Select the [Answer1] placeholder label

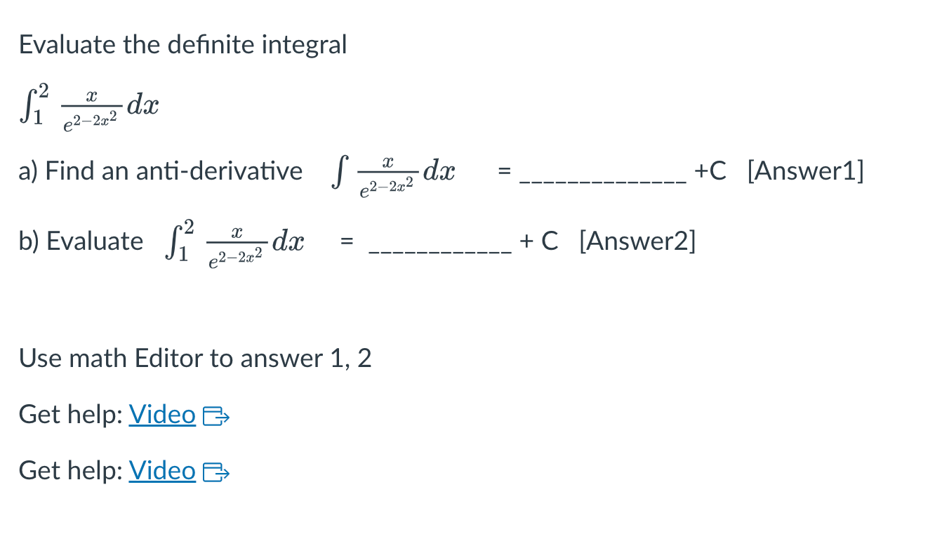tap(806, 171)
